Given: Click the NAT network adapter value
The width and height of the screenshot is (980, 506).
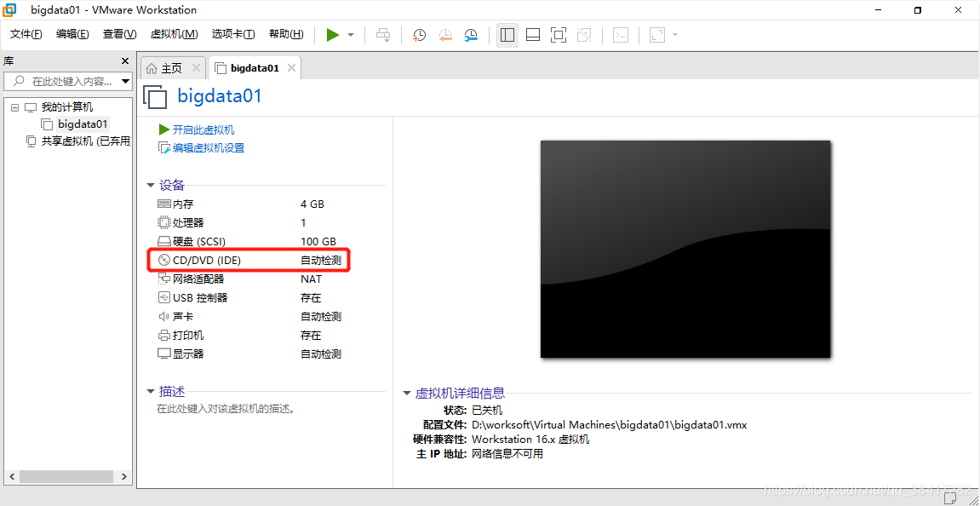Looking at the screenshot, I should (x=312, y=279).
